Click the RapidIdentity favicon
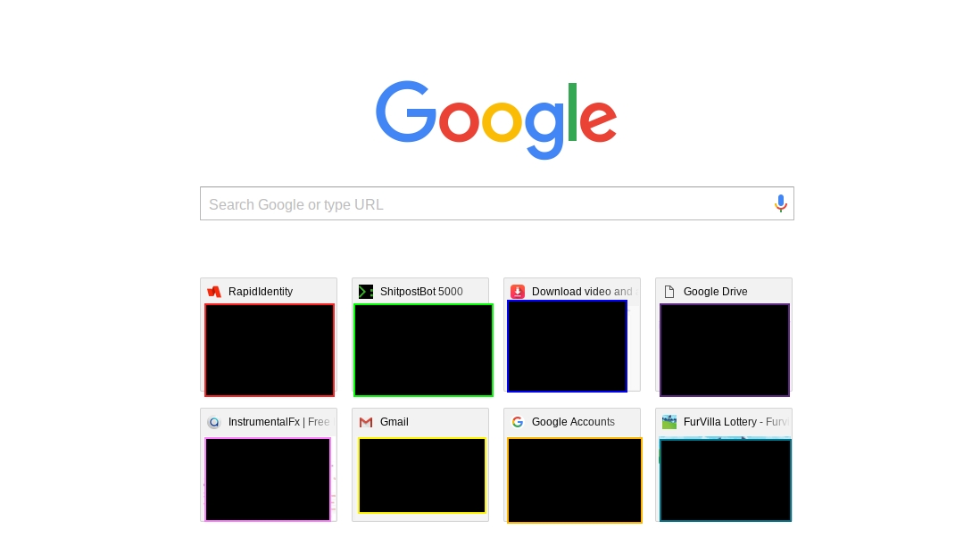Viewport: 980px width, 546px height. coord(214,292)
